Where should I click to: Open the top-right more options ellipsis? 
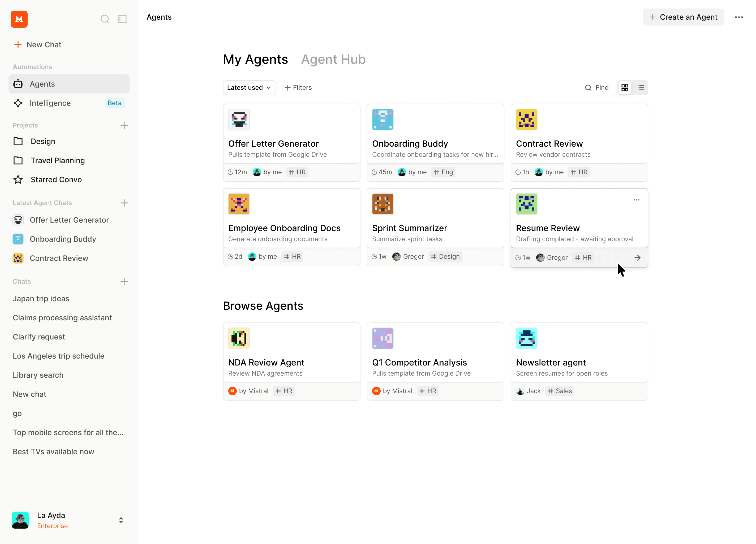pyautogui.click(x=739, y=17)
